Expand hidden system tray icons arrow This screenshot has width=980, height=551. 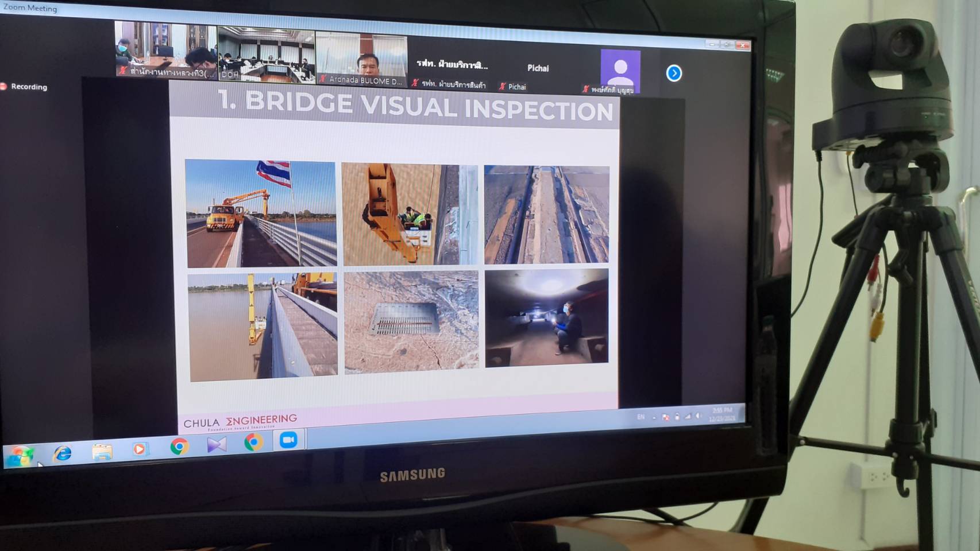click(x=654, y=417)
